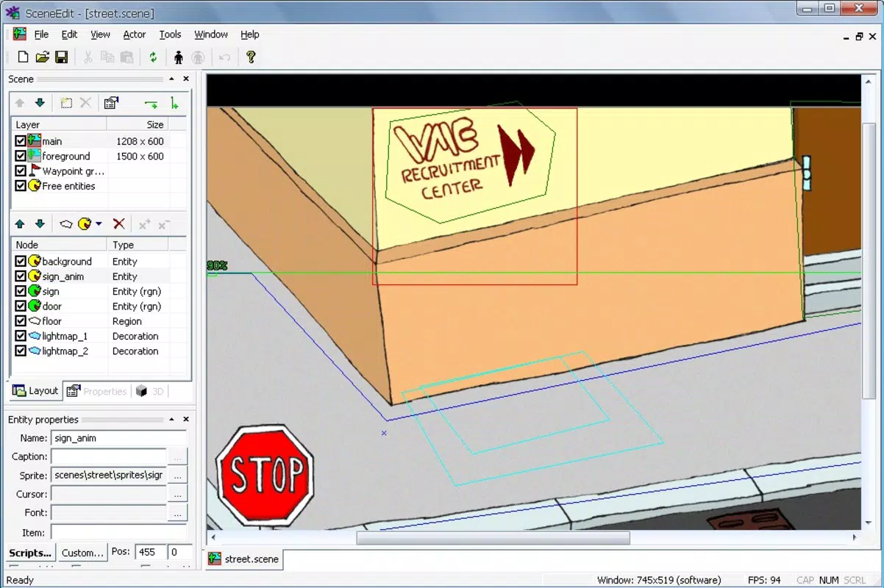Save the scene with floppy icon
This screenshot has width=884, height=588.
coord(62,57)
